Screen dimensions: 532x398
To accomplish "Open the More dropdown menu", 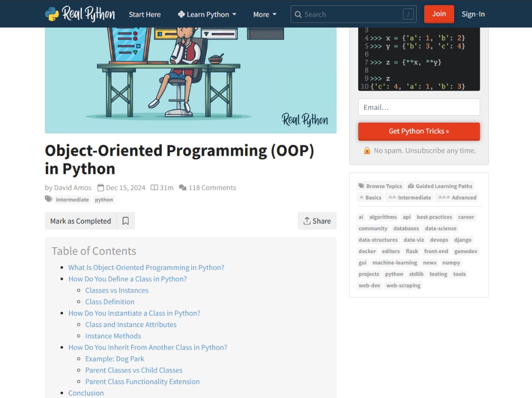I will [264, 14].
